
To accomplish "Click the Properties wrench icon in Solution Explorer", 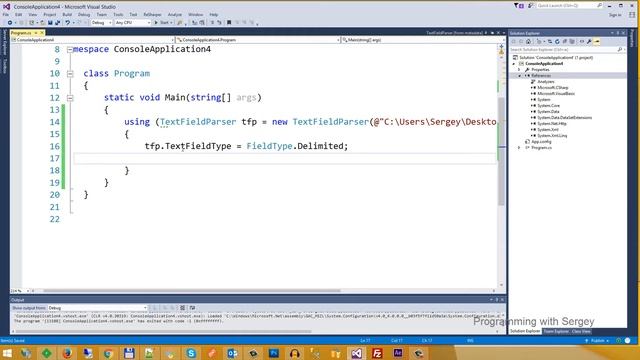I will point(589,42).
